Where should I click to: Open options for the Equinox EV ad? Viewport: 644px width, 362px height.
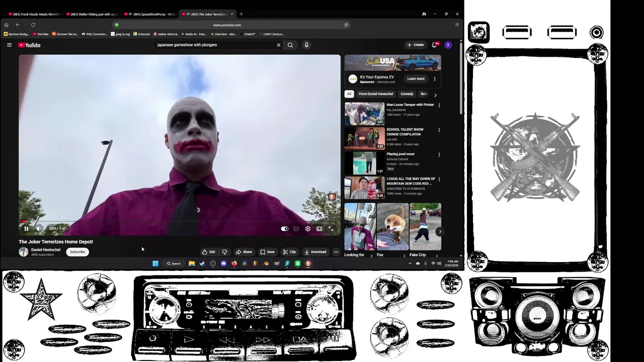435,79
